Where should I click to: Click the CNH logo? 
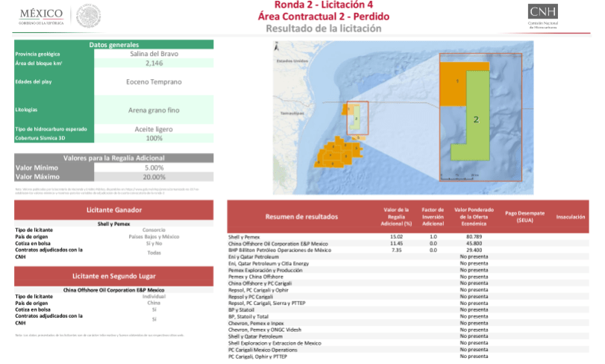[x=542, y=16]
